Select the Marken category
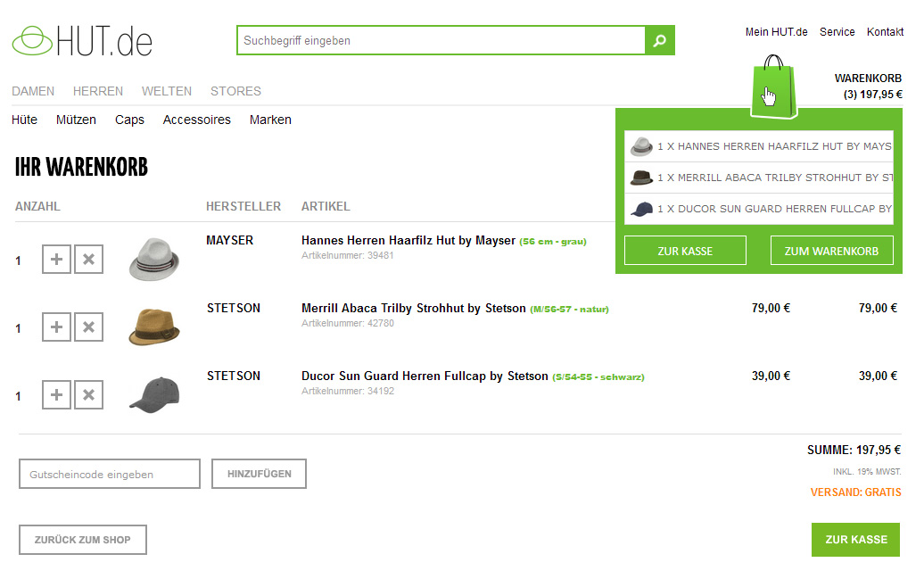The image size is (924, 579). coord(270,120)
